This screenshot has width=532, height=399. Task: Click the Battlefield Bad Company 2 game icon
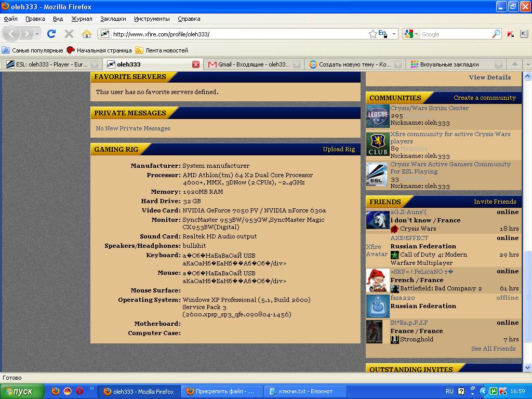(x=395, y=289)
